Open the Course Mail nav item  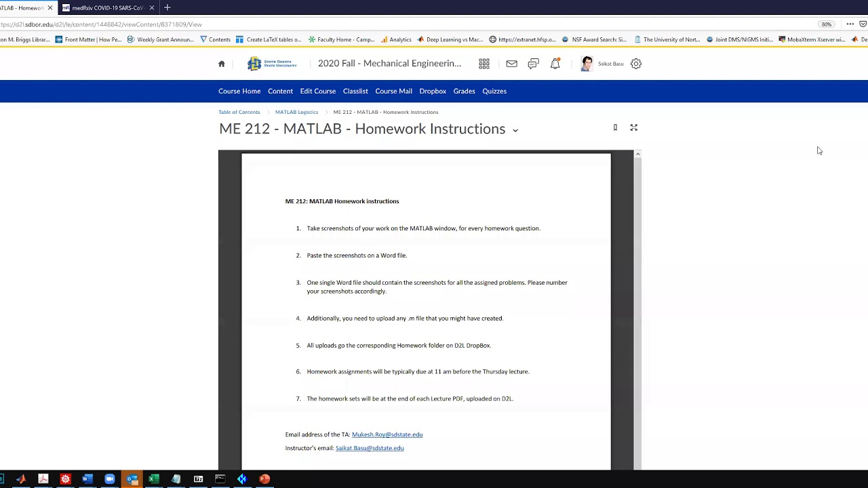pos(394,91)
